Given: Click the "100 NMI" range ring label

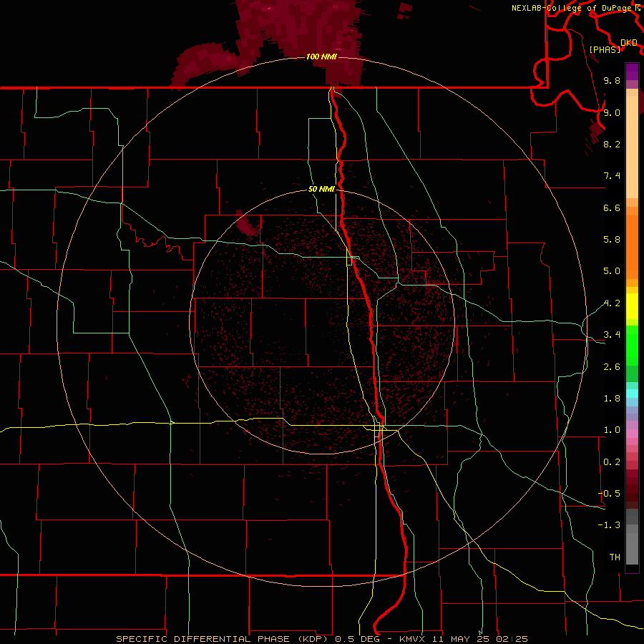Looking at the screenshot, I should point(321,57).
